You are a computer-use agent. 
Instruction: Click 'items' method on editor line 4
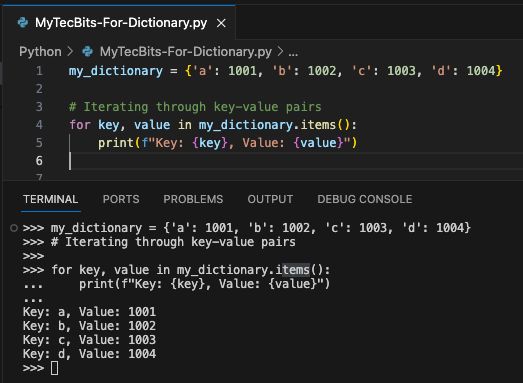tap(318, 125)
